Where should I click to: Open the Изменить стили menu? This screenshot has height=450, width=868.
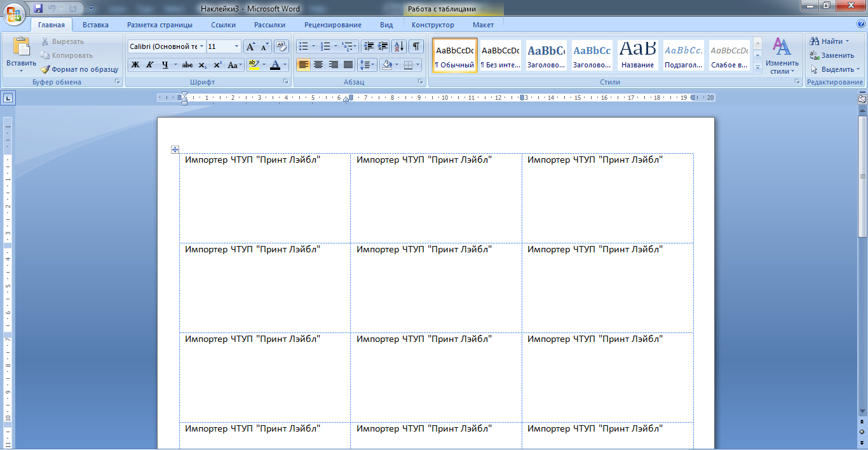click(782, 55)
